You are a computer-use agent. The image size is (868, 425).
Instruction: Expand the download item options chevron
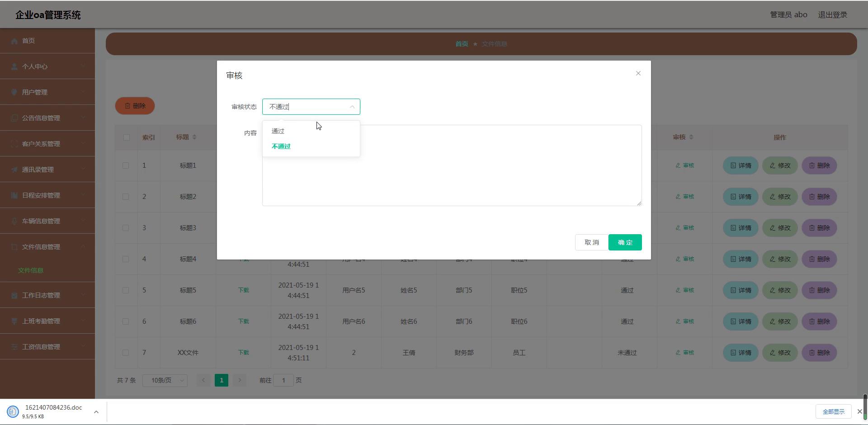click(x=96, y=412)
